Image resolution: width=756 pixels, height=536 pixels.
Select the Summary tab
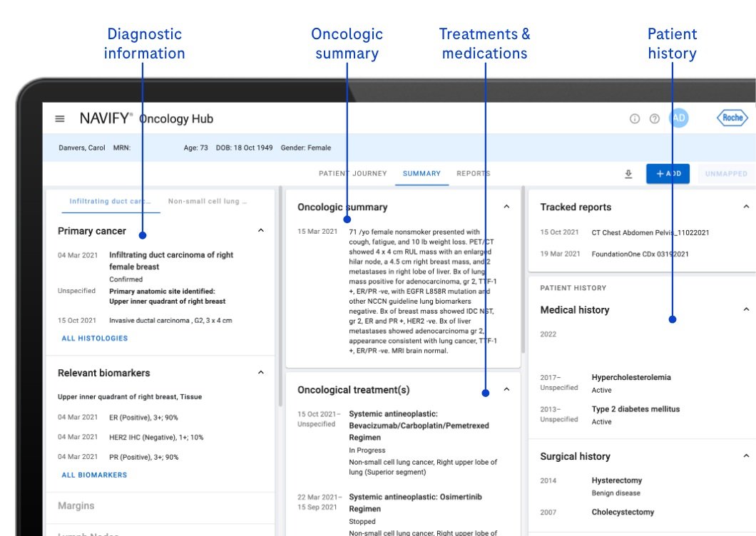pos(422,173)
